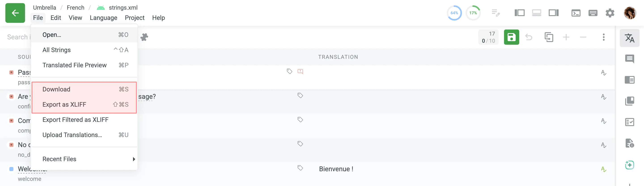Open the AI assistant sparkle icon in sidebar
This screenshot has height=186, width=644.
[x=629, y=165]
